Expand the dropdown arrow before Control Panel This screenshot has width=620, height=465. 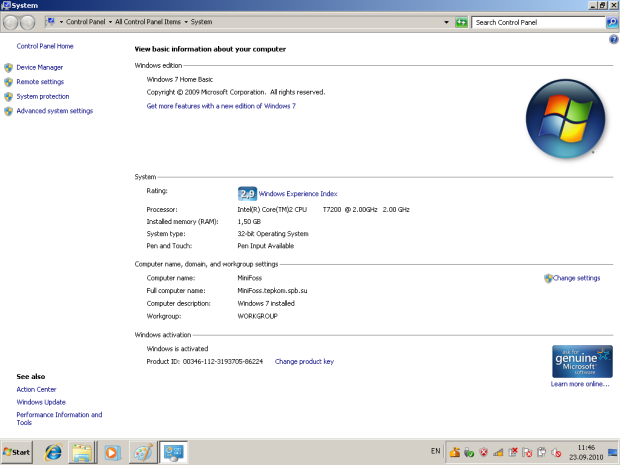(x=61, y=22)
